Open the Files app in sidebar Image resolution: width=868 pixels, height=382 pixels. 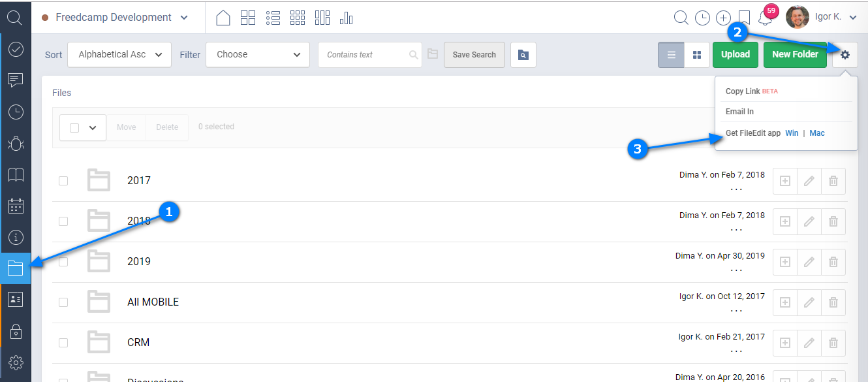coord(16,268)
